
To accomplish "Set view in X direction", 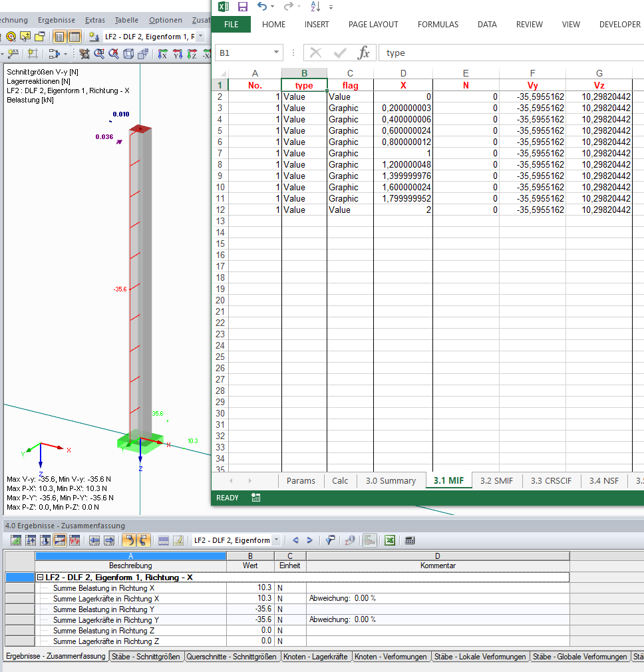I will point(162,54).
